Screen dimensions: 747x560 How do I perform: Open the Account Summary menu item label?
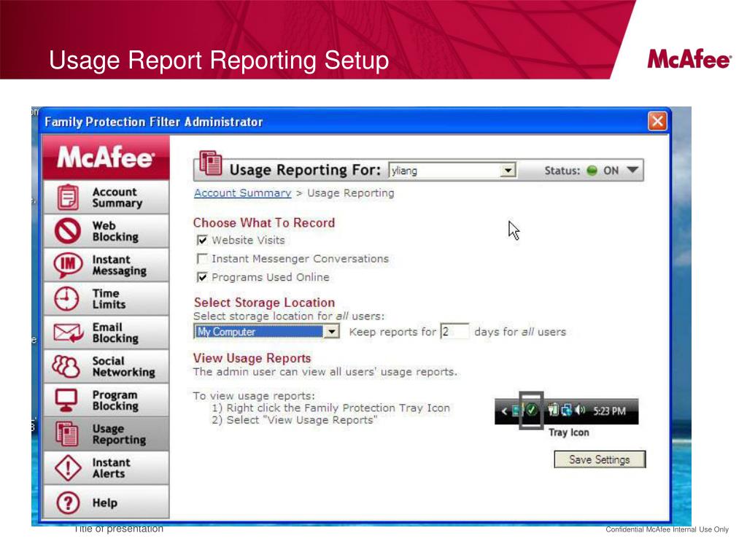(x=117, y=198)
